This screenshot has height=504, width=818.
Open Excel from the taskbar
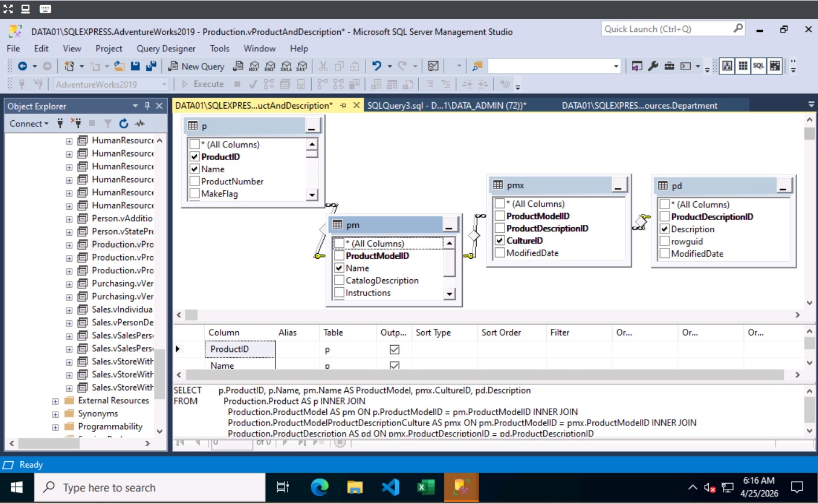point(426,487)
